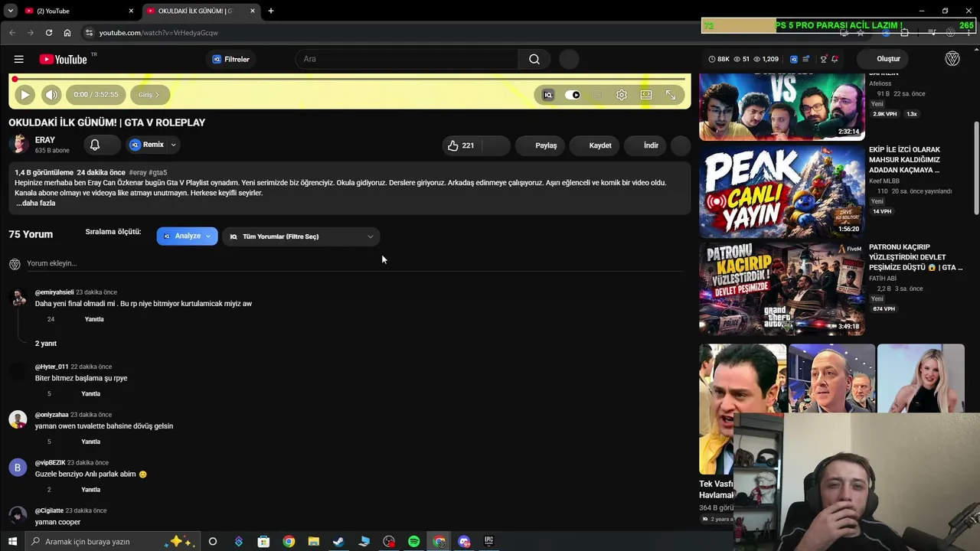Open the PEAK CANLI YAYIN video thumbnail
This screenshot has width=980, height=551.
[782, 191]
